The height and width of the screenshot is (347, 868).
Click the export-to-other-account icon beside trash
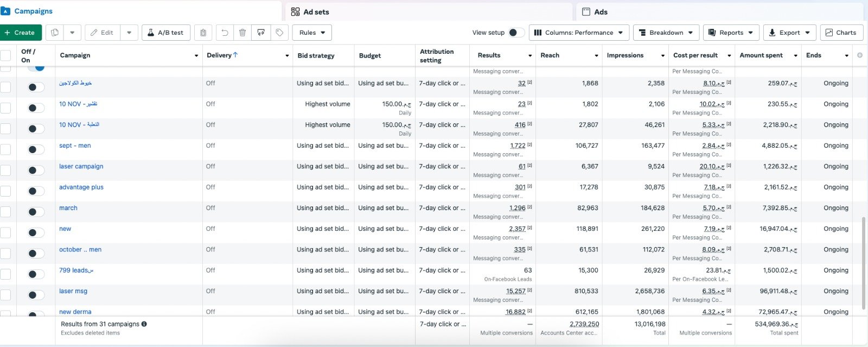coord(261,33)
